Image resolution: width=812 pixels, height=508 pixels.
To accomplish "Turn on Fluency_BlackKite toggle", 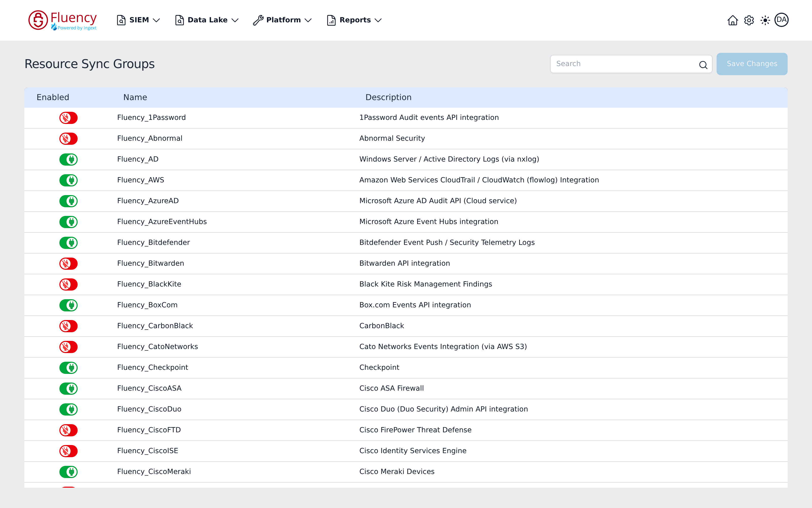I will 69,284.
